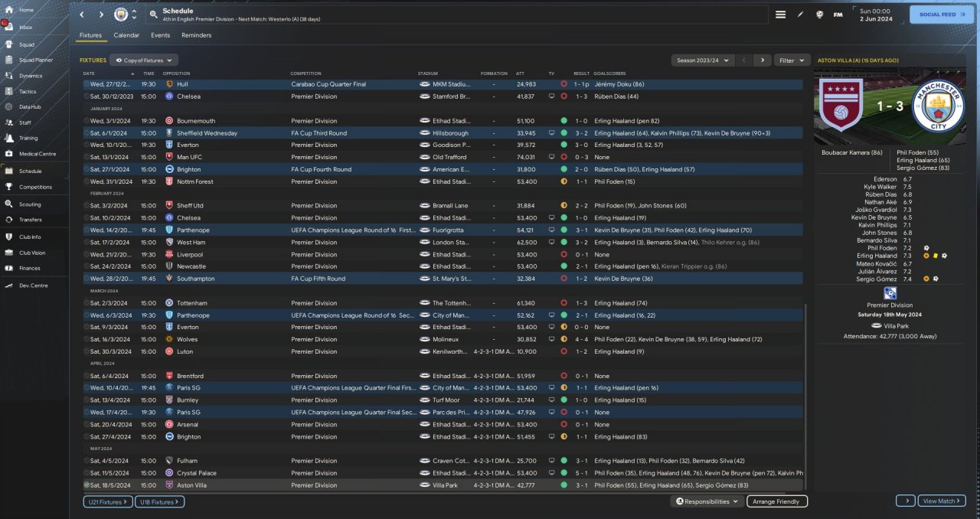Viewport: 980px width, 519px height.
Task: Click the TV icon on the Chelsea 30/12 row
Action: (551, 96)
